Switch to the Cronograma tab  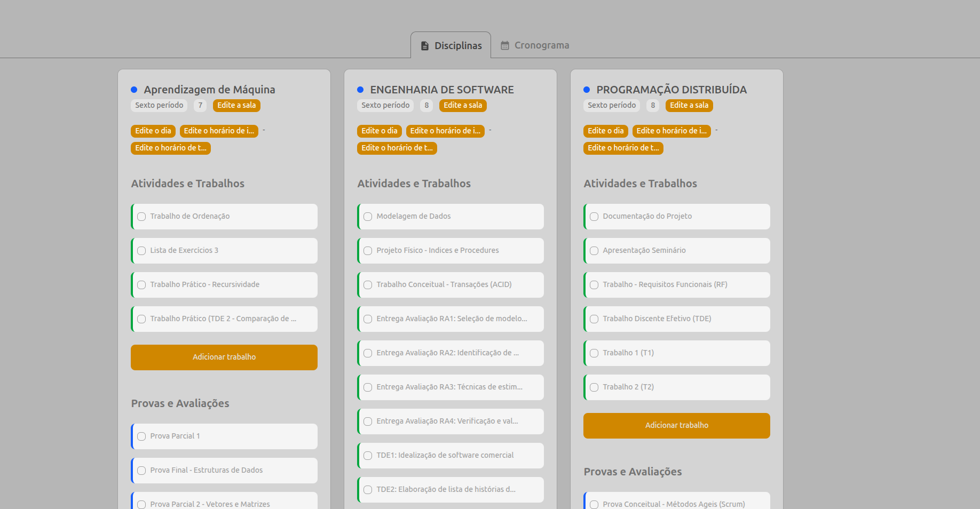[x=535, y=45]
